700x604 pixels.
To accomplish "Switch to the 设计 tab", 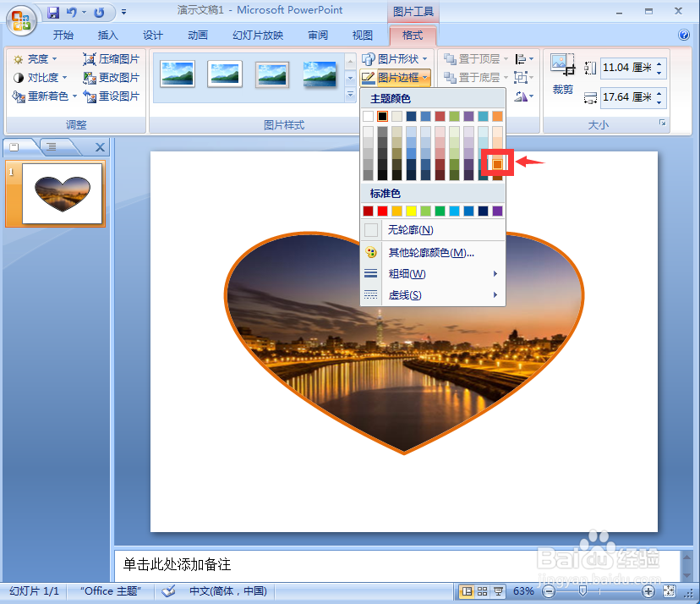I will click(153, 35).
